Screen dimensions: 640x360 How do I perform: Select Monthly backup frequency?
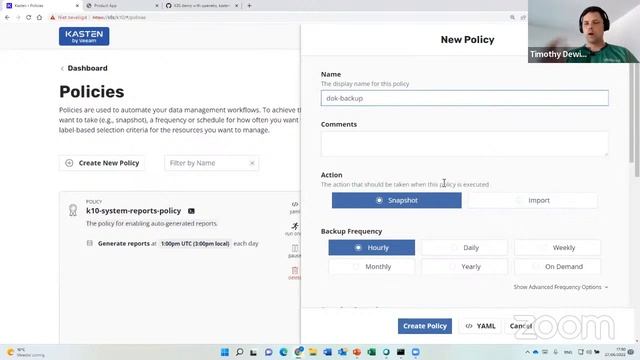coord(371,267)
